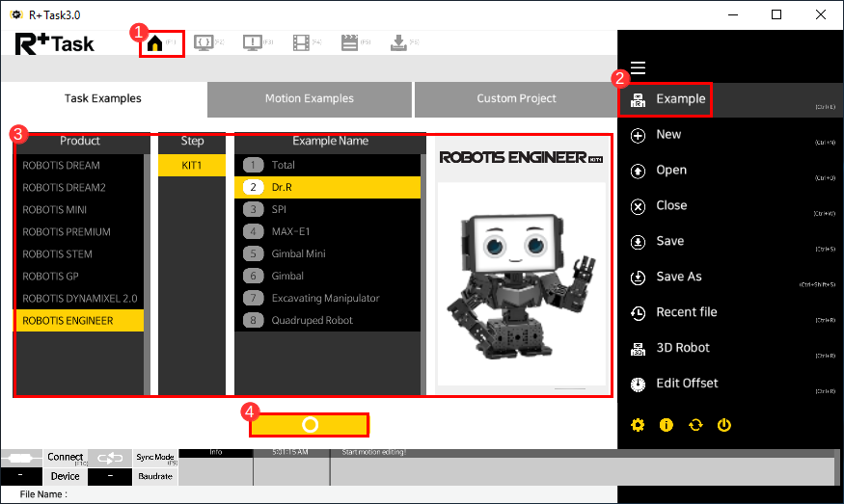The image size is (844, 504).
Task: Click the yellow power icon
Action: pyautogui.click(x=724, y=425)
